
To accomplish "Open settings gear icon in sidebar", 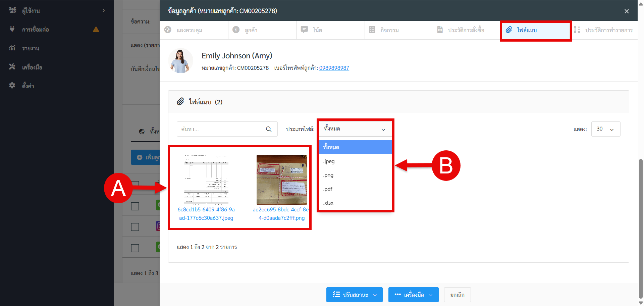I will 12,86.
